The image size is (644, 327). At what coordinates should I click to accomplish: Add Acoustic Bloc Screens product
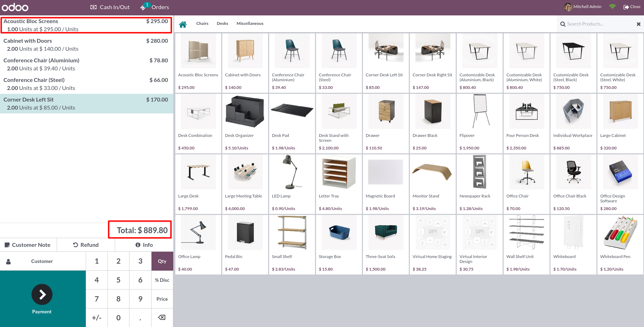coord(198,63)
